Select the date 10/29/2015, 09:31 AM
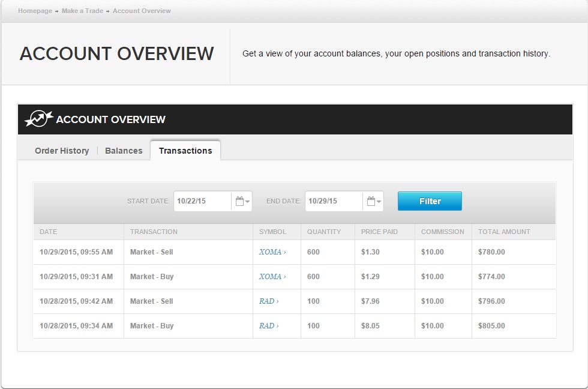This screenshot has height=389, width=588. pos(76,277)
